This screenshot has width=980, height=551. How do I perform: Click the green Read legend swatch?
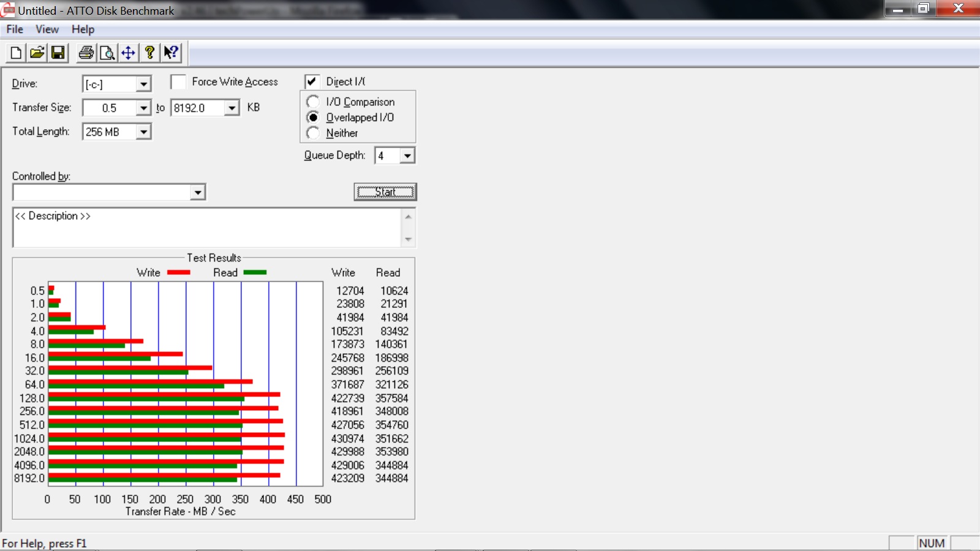tap(255, 272)
